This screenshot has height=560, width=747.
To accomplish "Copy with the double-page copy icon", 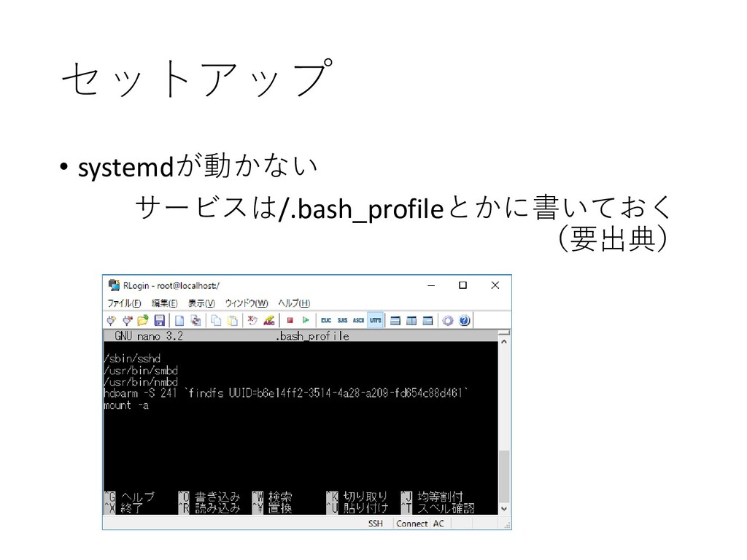I will [216, 321].
